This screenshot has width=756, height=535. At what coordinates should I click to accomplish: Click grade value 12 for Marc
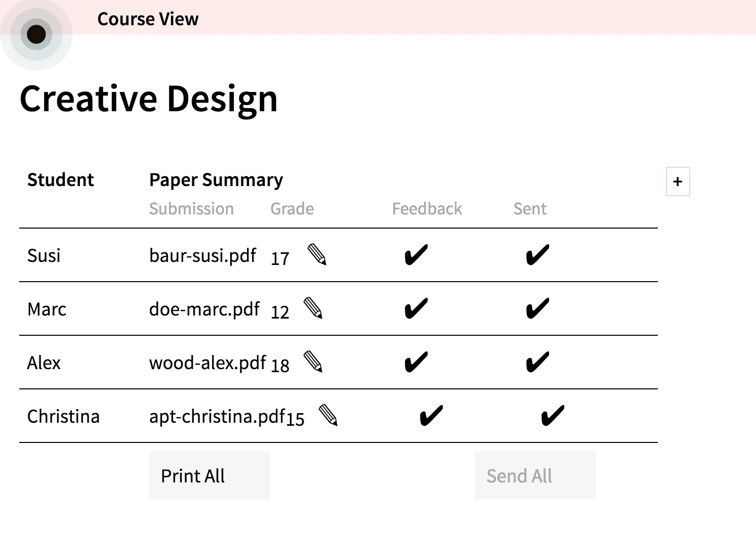tap(280, 313)
